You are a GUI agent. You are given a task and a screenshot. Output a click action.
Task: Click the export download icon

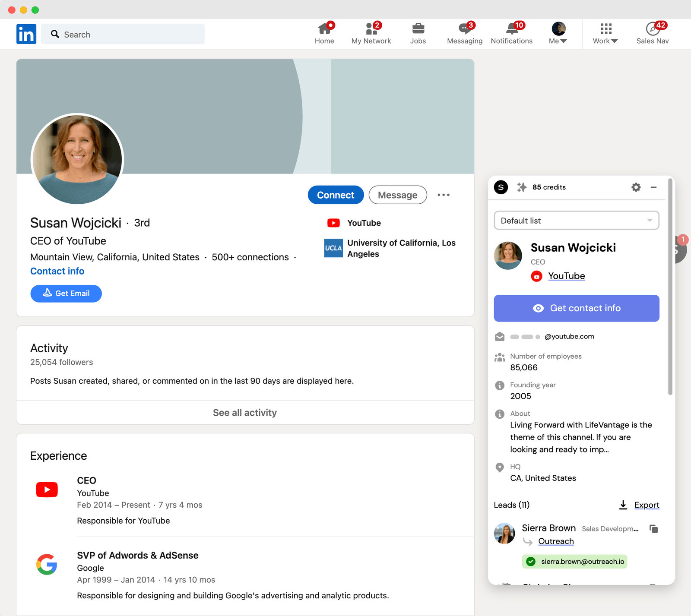[623, 505]
